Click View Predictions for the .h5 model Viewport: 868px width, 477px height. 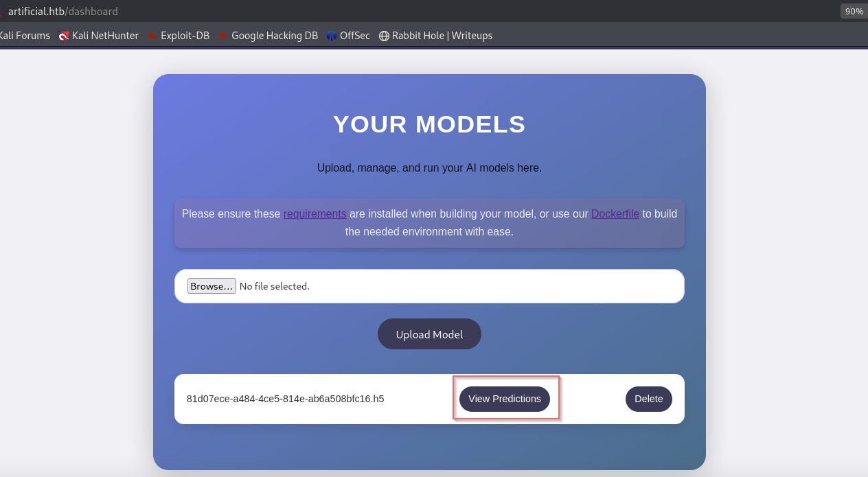[x=505, y=399]
